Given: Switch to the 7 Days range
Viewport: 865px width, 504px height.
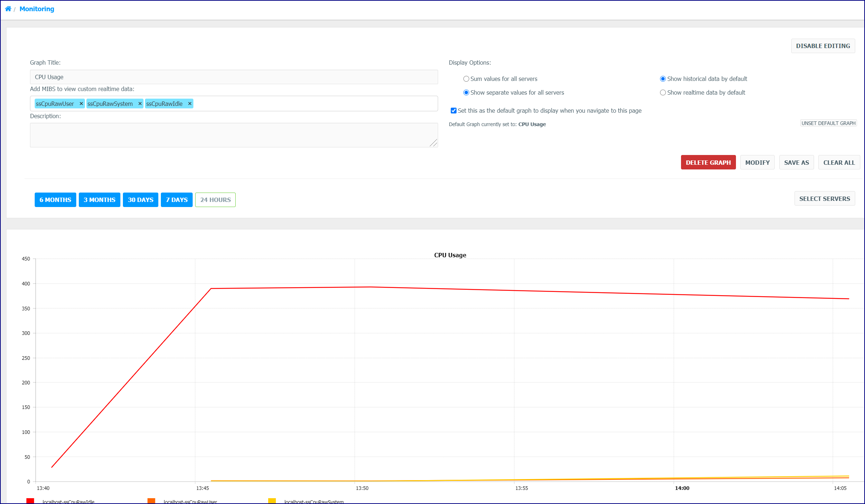Looking at the screenshot, I should point(177,200).
